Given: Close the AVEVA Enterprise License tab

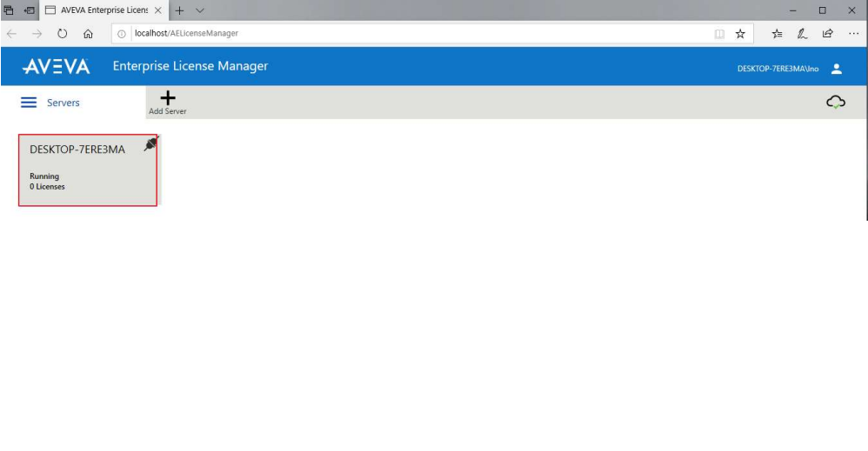Looking at the screenshot, I should pos(157,10).
